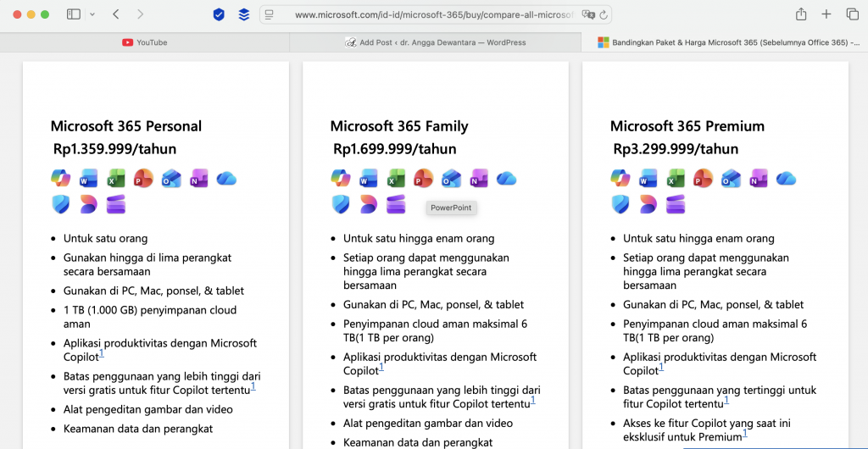Viewport: 868px width, 449px height.
Task: Click the PowerPoint icon in Microsoft 365 Family
Action: (423, 179)
